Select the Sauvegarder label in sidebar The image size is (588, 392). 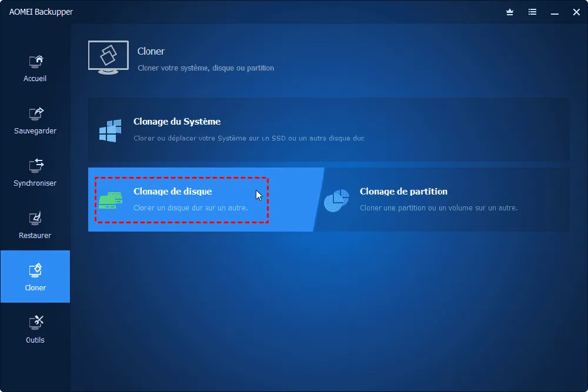pos(35,130)
